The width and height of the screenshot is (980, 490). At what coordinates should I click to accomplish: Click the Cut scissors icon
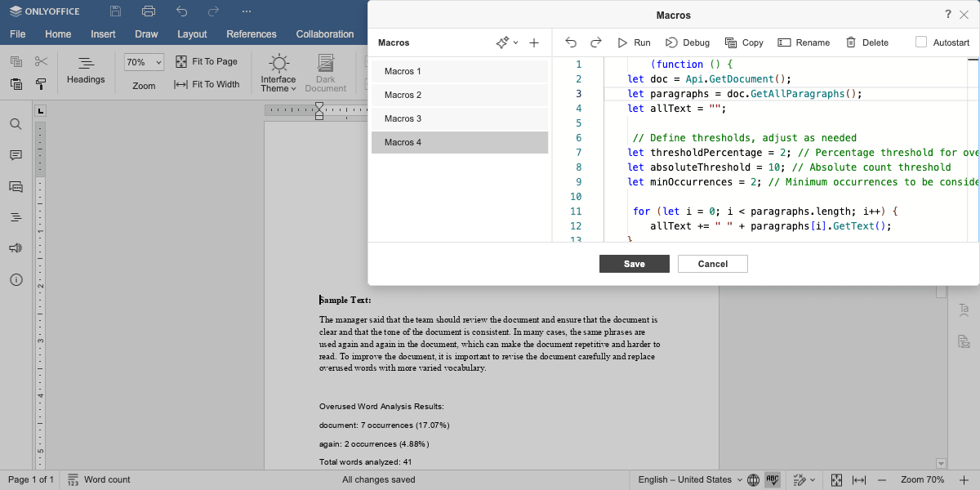(x=42, y=61)
